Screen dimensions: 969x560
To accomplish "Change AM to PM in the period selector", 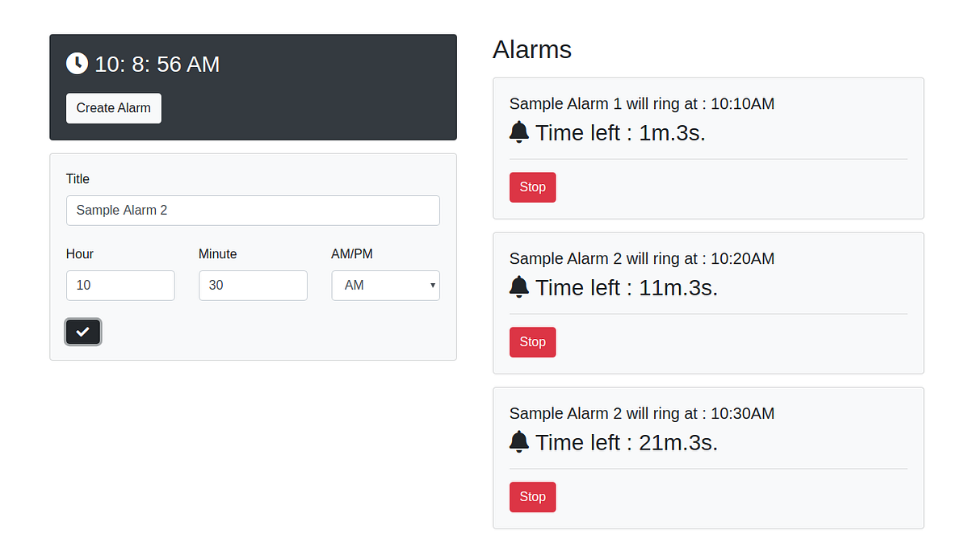I will [x=385, y=285].
